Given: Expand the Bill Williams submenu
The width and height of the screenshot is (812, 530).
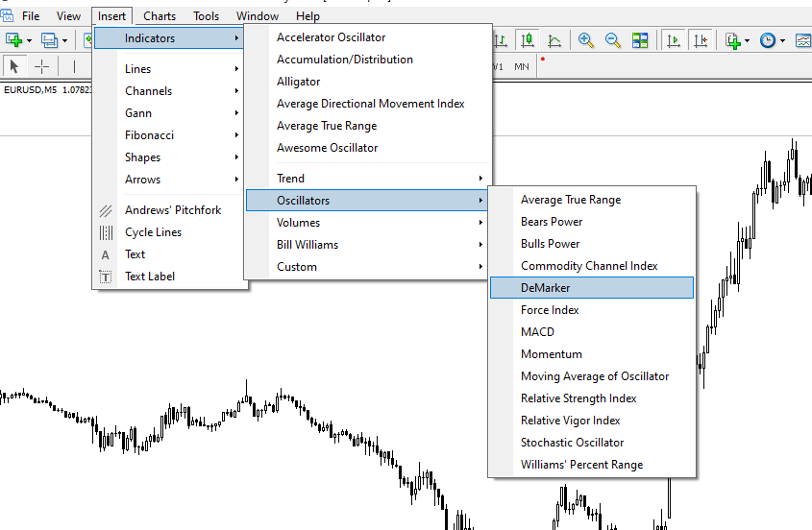Looking at the screenshot, I should [x=367, y=245].
